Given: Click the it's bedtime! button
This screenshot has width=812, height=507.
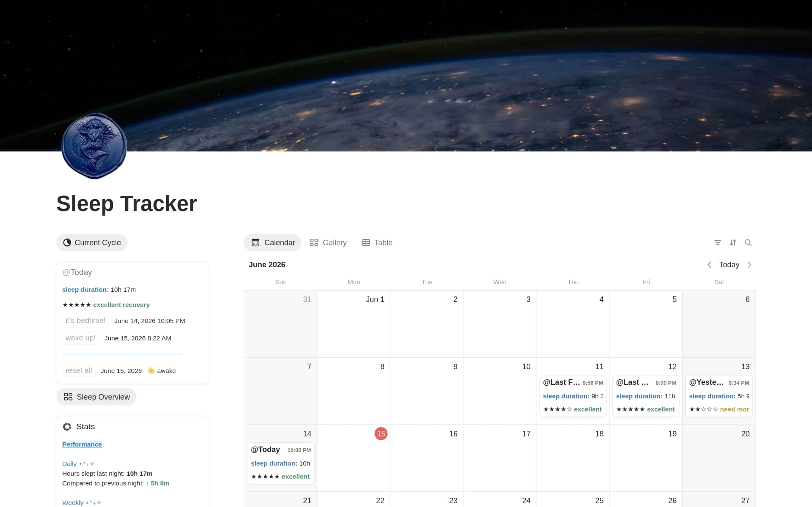Looking at the screenshot, I should [x=85, y=321].
